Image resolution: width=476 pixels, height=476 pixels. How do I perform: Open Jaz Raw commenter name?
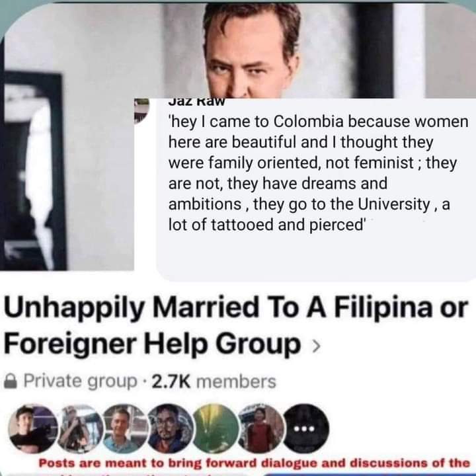coord(196,102)
